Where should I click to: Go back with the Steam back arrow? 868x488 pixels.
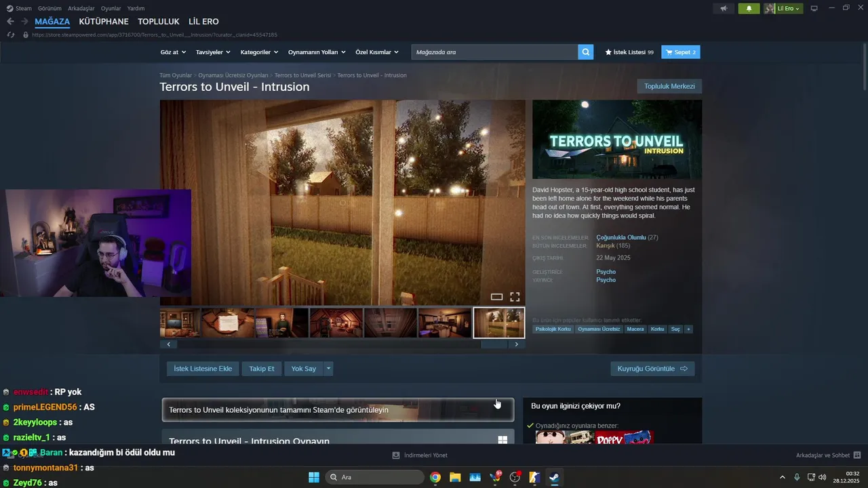point(10,22)
